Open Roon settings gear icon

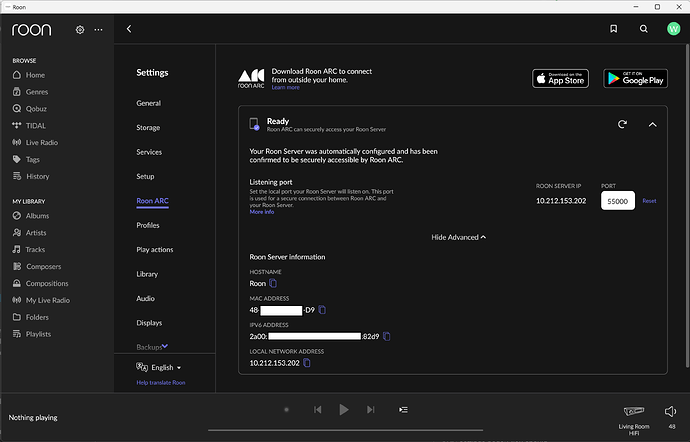80,29
